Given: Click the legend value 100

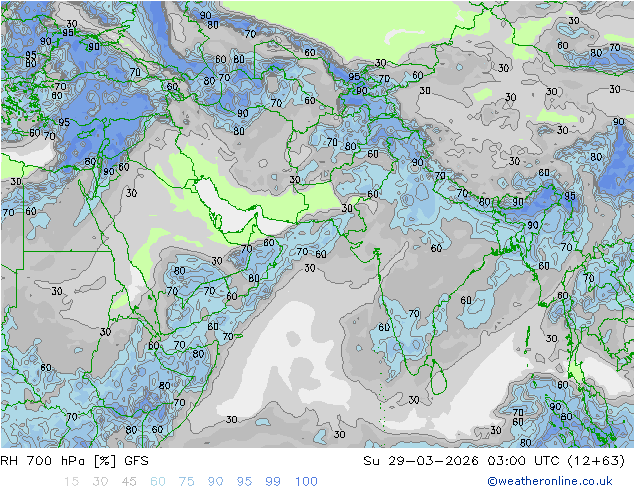Looking at the screenshot, I should pyautogui.click(x=306, y=482).
